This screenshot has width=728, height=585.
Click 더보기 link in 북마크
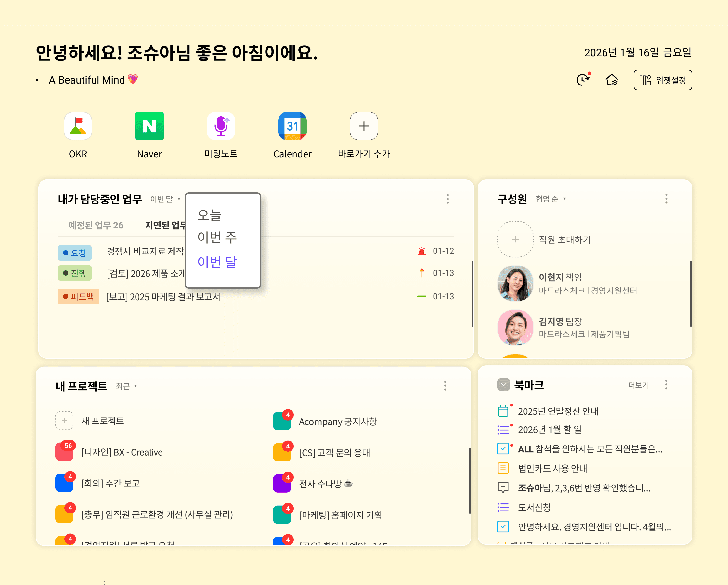point(638,385)
